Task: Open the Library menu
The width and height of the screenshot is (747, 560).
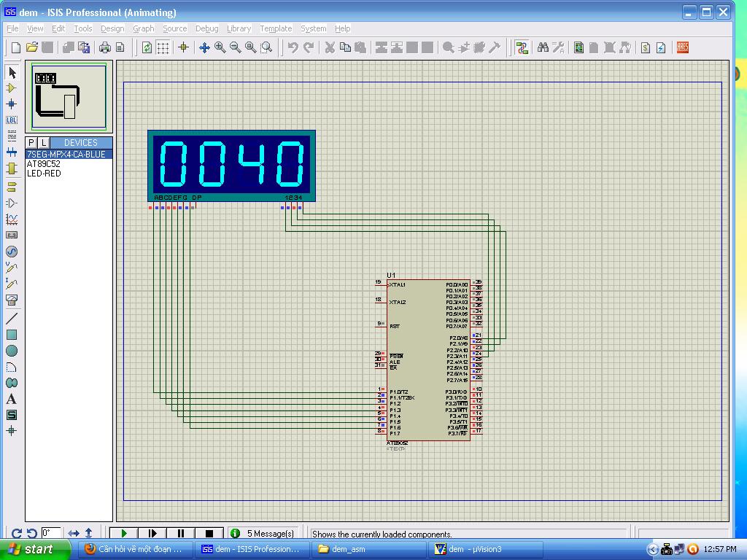Action: point(239,28)
